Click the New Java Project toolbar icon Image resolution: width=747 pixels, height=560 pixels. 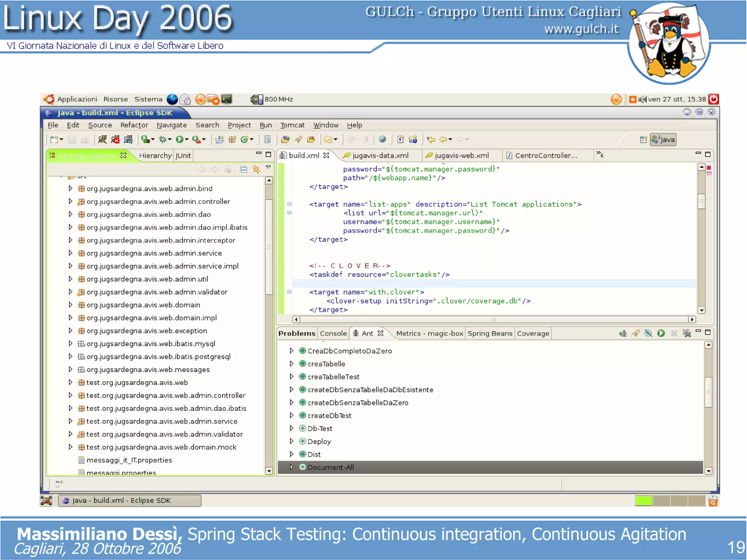[220, 139]
